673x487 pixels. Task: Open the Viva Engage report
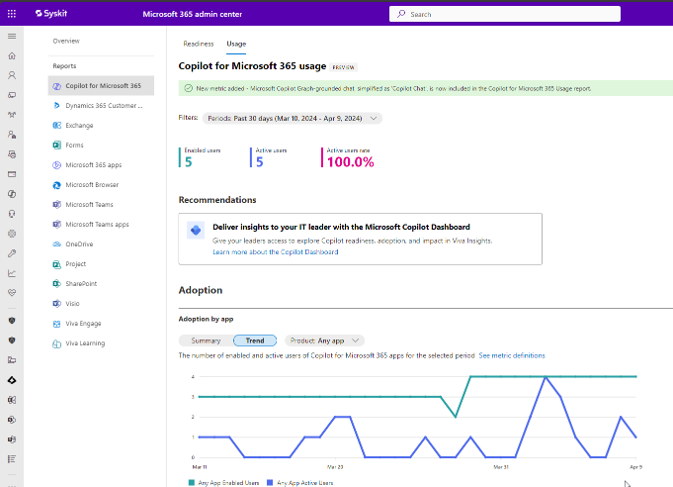point(83,324)
